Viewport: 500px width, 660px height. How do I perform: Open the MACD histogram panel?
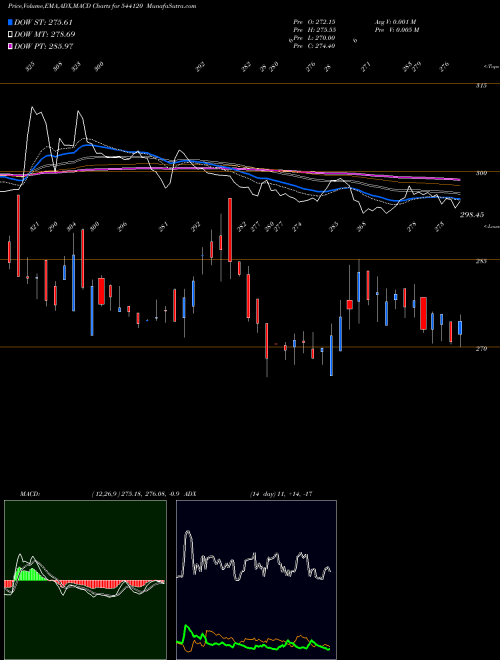85,580
